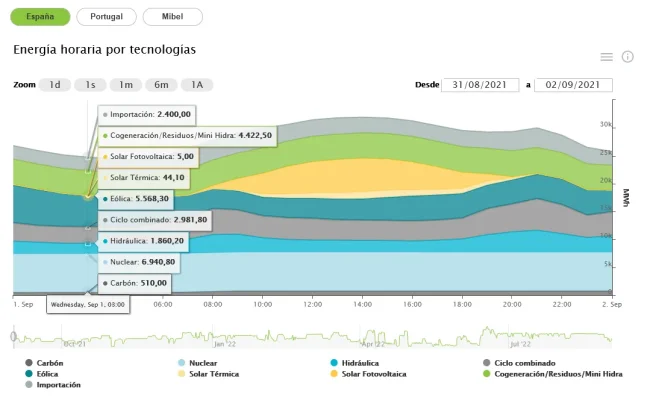Viewport: 647px width, 400px height.
Task: Toggle Eólica series in legend
Action: point(42,374)
